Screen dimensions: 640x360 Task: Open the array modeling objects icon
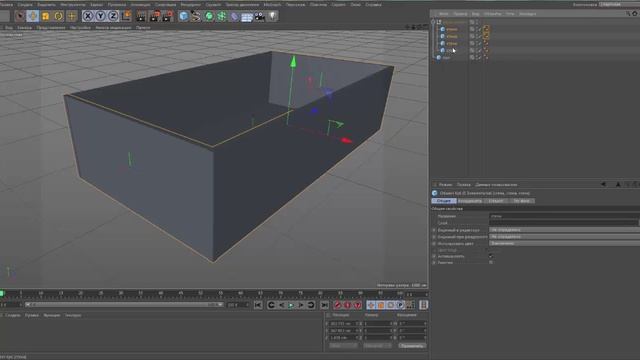pyautogui.click(x=222, y=16)
